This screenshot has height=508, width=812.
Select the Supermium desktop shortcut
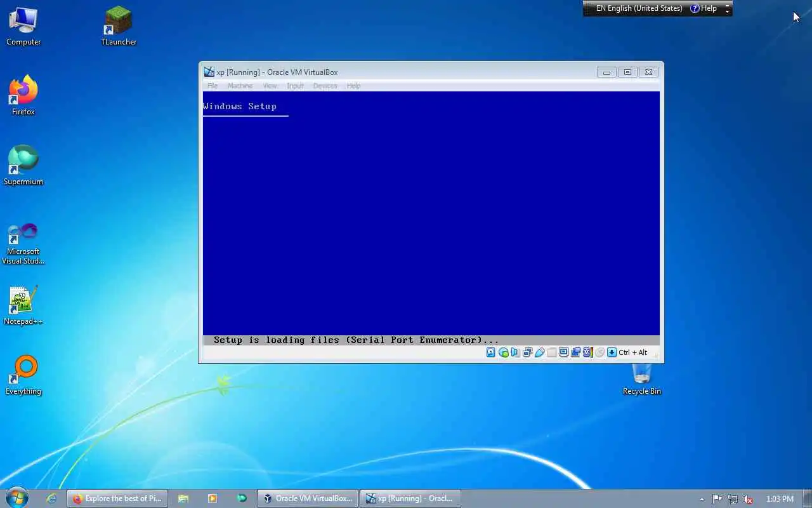pos(23,166)
